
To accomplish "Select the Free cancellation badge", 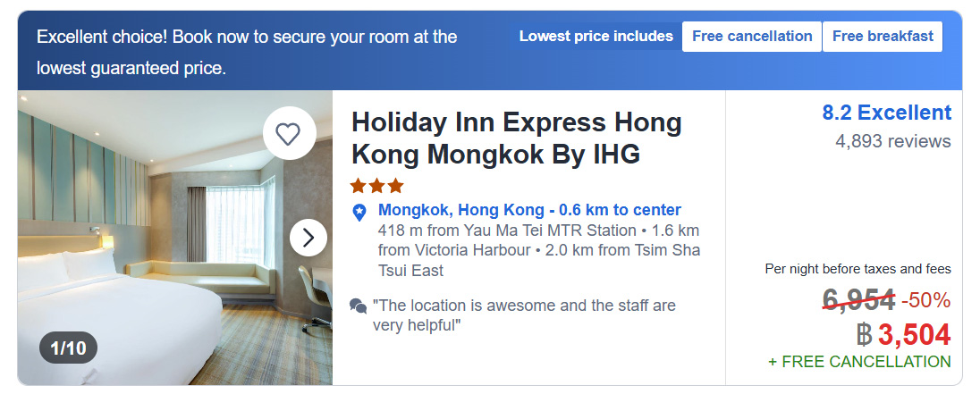I will 752,37.
